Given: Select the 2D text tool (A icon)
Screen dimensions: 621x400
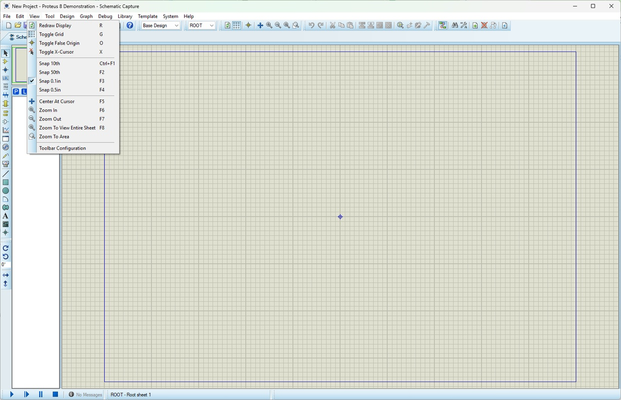Looking at the screenshot, I should coord(6,216).
